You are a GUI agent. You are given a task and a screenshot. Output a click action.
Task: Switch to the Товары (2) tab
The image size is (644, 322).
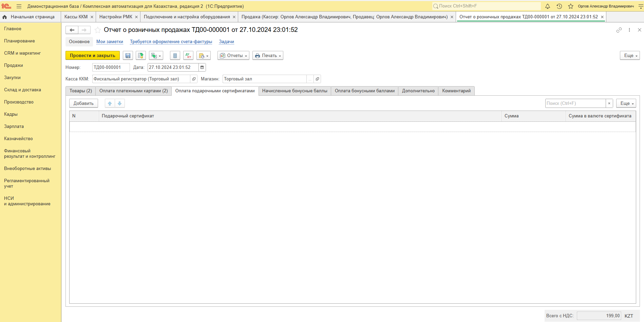[x=81, y=91]
